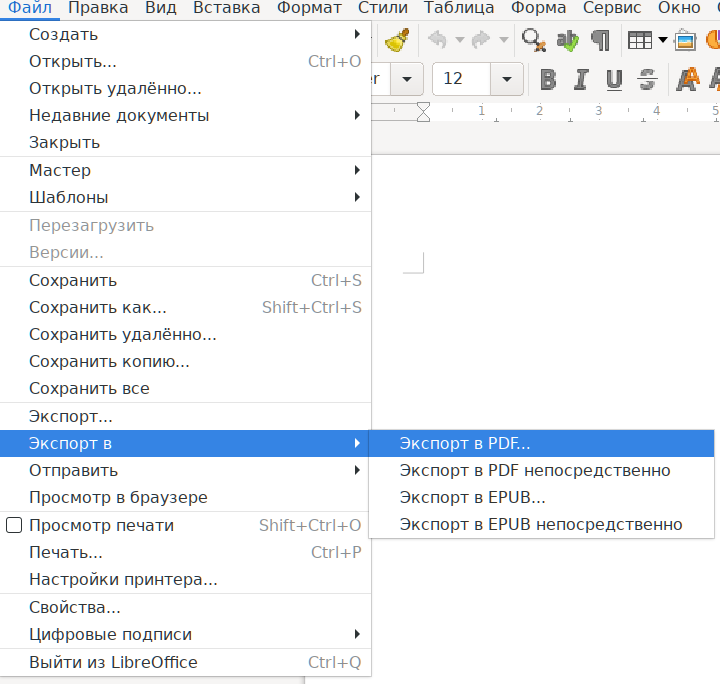Toggle the Print Preview checkbox

point(14,525)
